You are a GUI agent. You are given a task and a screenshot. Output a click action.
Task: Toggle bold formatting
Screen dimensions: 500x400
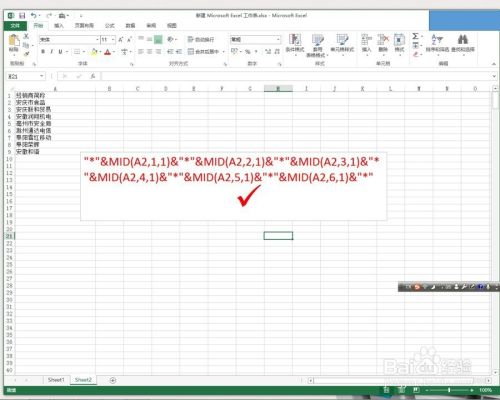tap(43, 52)
